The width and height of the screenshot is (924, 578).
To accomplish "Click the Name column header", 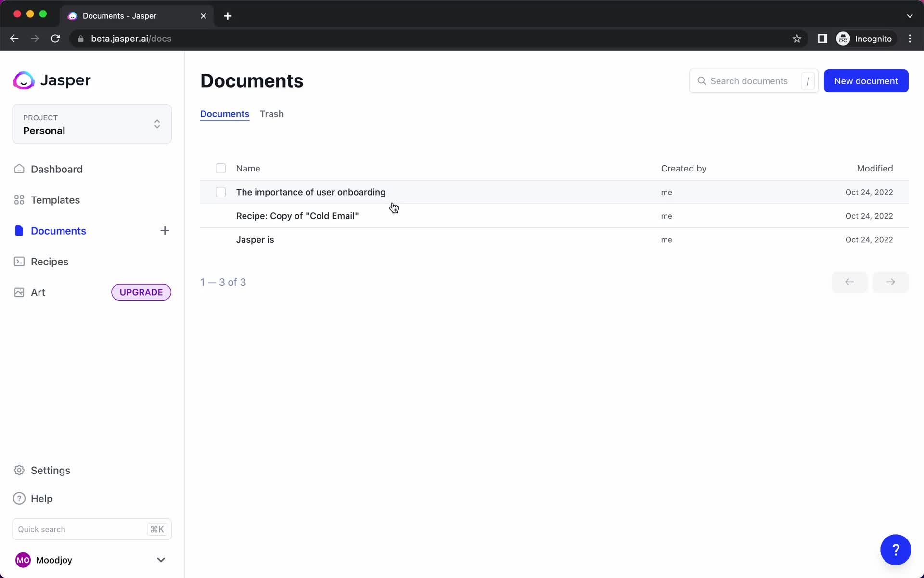I will click(x=248, y=168).
